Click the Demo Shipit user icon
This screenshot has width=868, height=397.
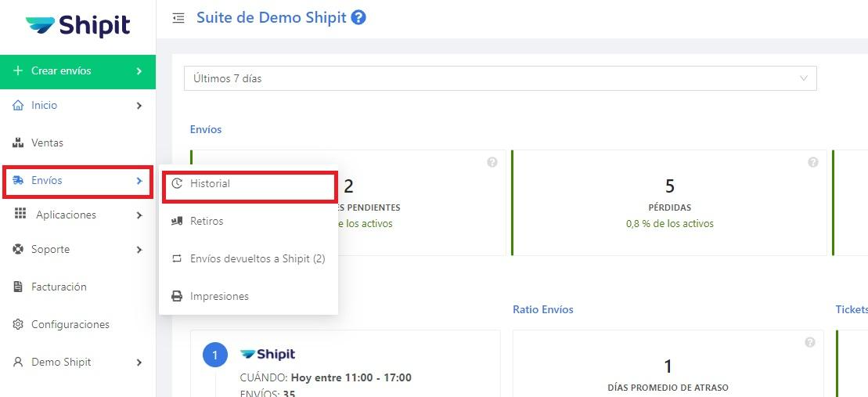[18, 362]
